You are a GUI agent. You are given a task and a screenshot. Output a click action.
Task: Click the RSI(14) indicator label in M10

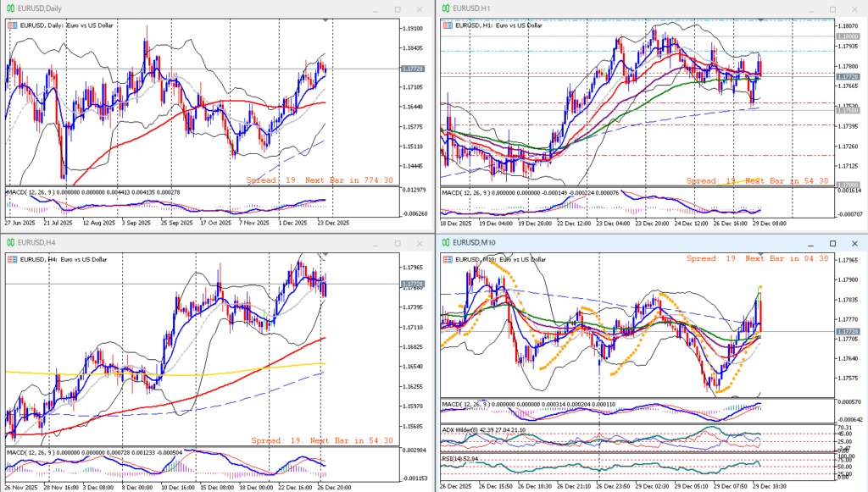[x=456, y=458]
